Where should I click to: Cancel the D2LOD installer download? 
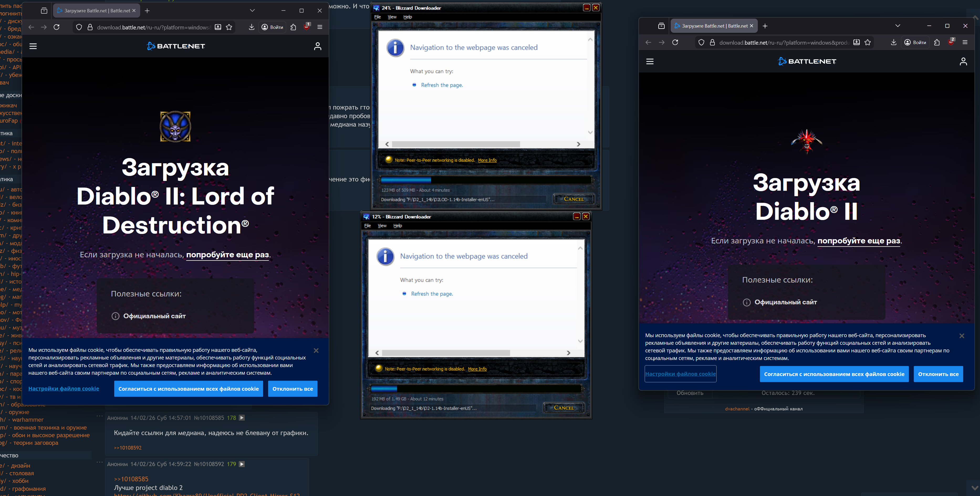coord(574,199)
